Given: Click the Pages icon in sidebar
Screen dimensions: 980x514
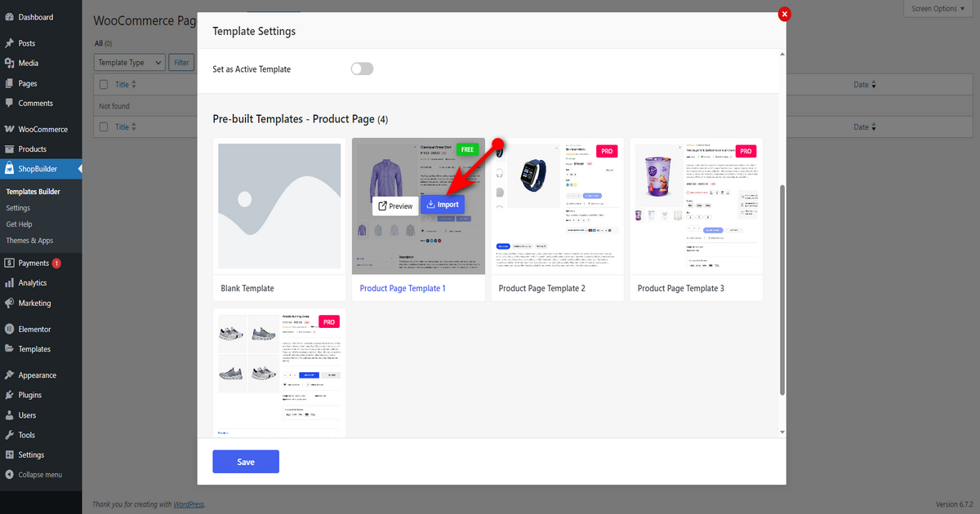Looking at the screenshot, I should pos(9,83).
